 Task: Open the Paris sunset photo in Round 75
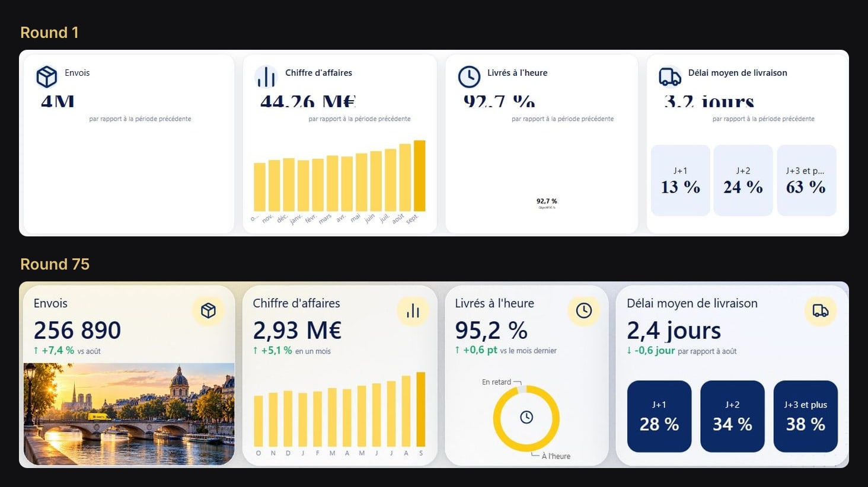[129, 414]
